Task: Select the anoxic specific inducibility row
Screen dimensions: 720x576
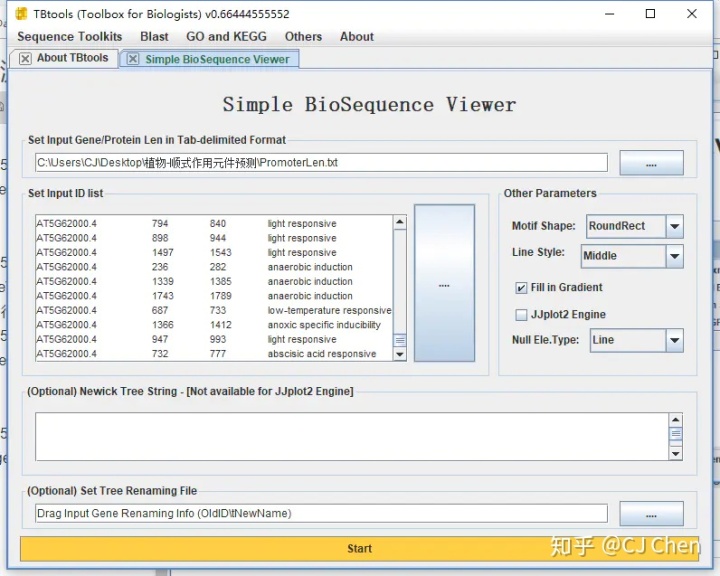Action: point(214,325)
